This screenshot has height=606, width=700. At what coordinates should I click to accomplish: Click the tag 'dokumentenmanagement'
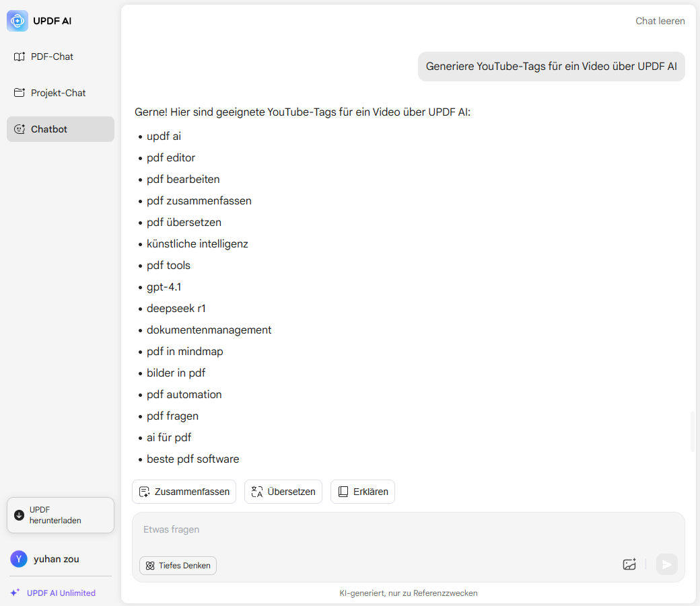[x=209, y=330]
